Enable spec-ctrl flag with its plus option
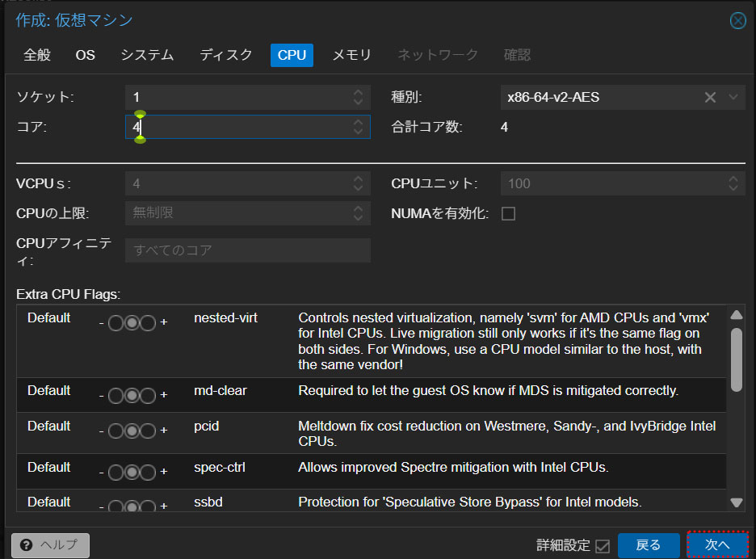This screenshot has height=559, width=756. coord(147,473)
